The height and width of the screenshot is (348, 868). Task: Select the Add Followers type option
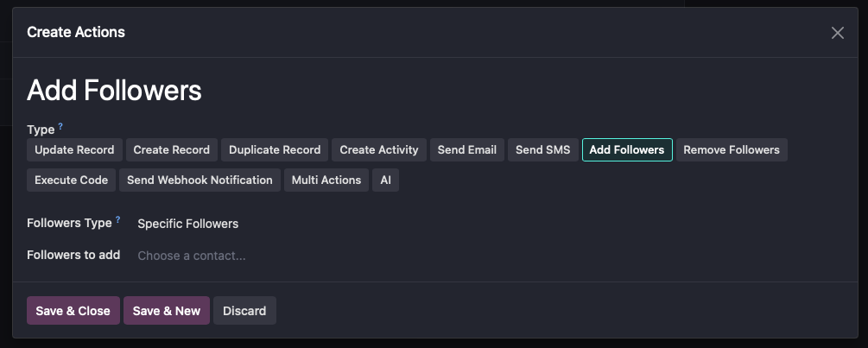coord(627,150)
